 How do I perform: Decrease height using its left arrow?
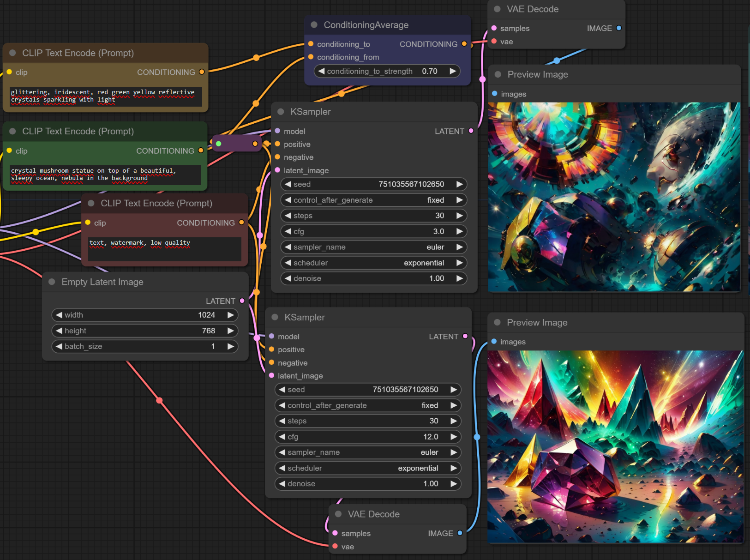59,331
